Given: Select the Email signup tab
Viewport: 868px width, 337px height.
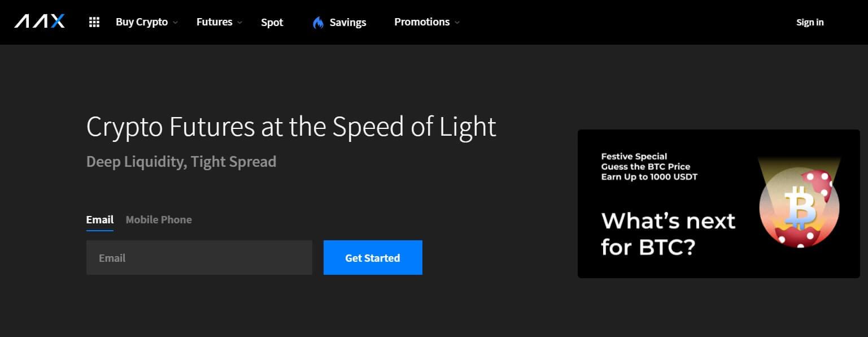Looking at the screenshot, I should click(100, 220).
